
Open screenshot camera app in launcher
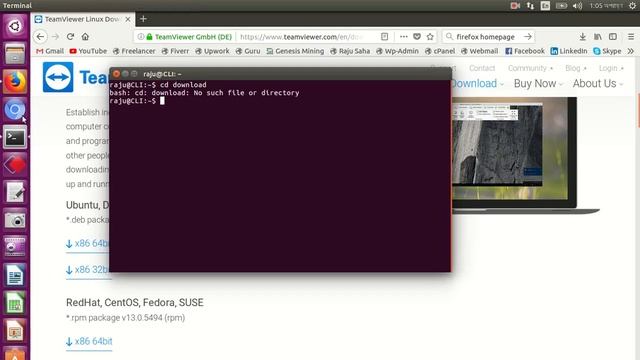tap(15, 220)
